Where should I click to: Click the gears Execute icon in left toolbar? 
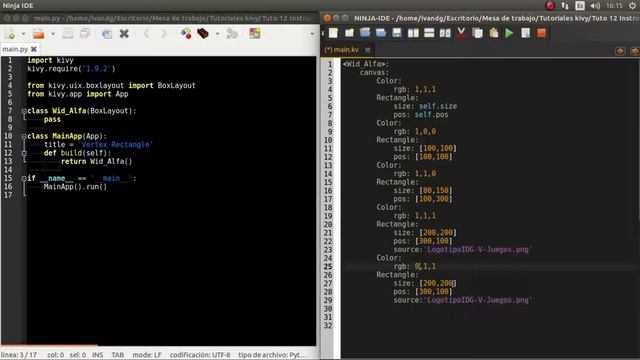click(232, 33)
